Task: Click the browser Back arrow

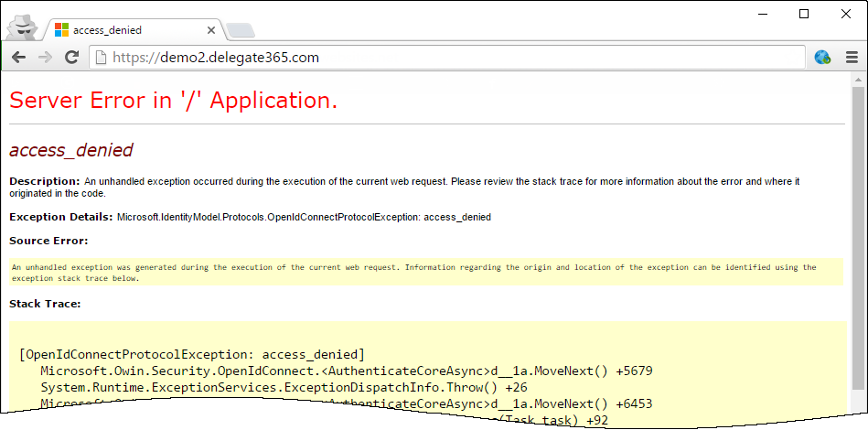Action: pyautogui.click(x=18, y=58)
